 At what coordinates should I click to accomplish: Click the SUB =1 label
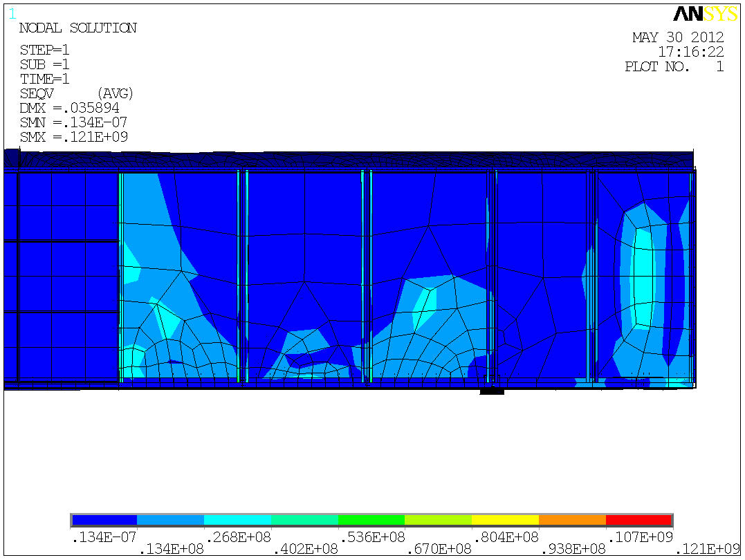tap(45, 64)
